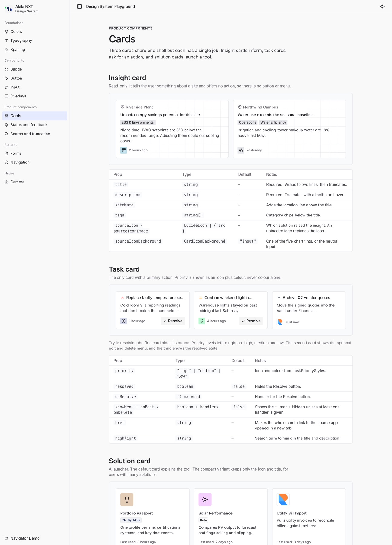This screenshot has height=545, width=392.
Task: Open the Solar Performance sun icon
Action: [205, 500]
